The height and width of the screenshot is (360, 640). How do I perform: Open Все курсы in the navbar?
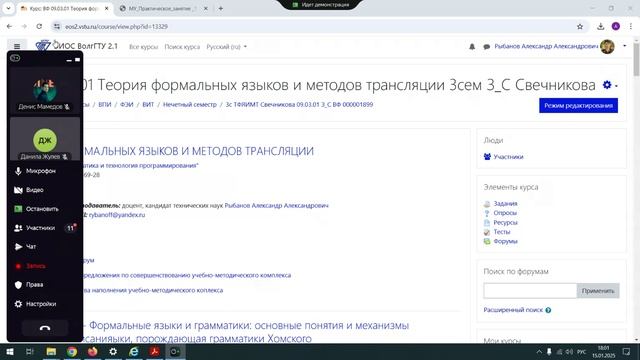pos(144,47)
